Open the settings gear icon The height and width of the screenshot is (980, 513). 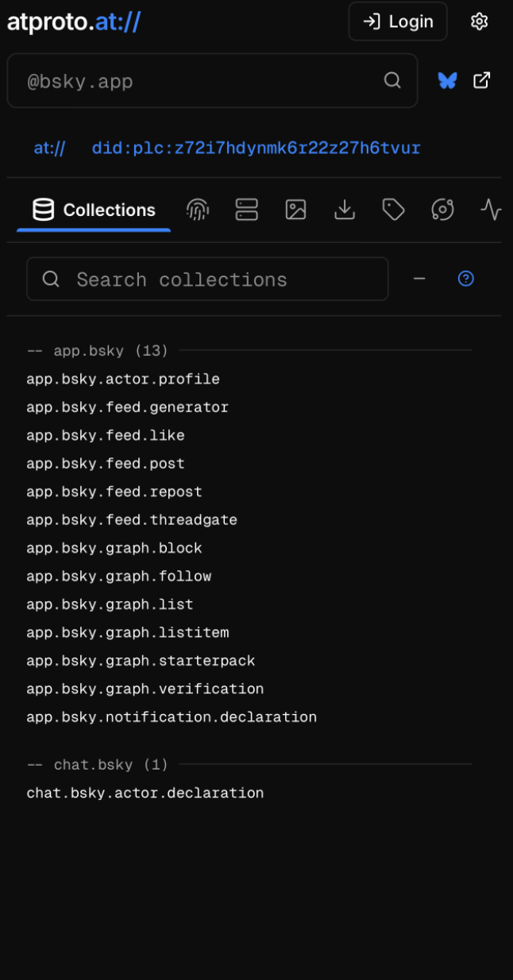tap(479, 21)
